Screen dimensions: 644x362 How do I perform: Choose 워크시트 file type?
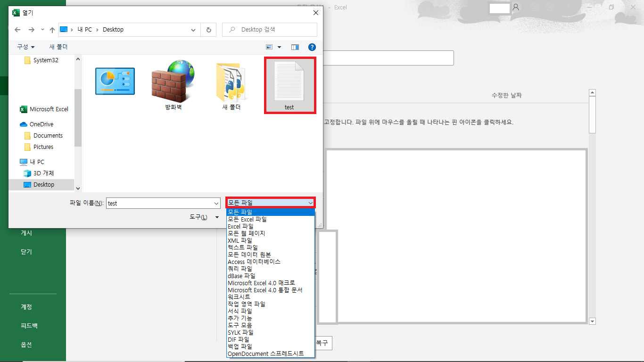(270, 297)
